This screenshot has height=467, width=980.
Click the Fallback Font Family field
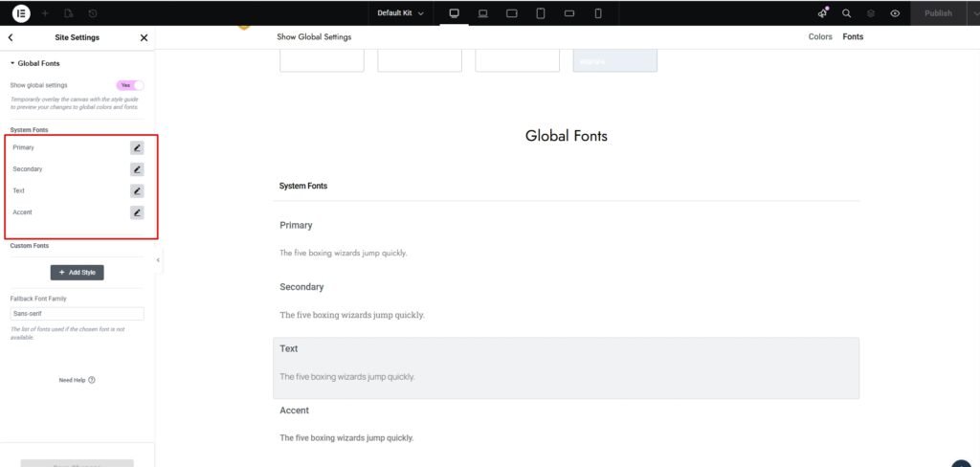pyautogui.click(x=77, y=313)
